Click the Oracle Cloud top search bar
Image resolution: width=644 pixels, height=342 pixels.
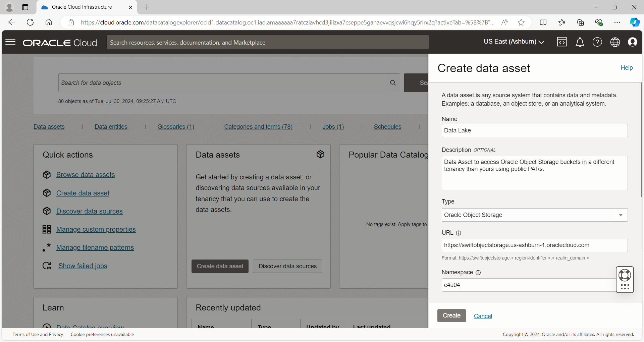click(268, 42)
